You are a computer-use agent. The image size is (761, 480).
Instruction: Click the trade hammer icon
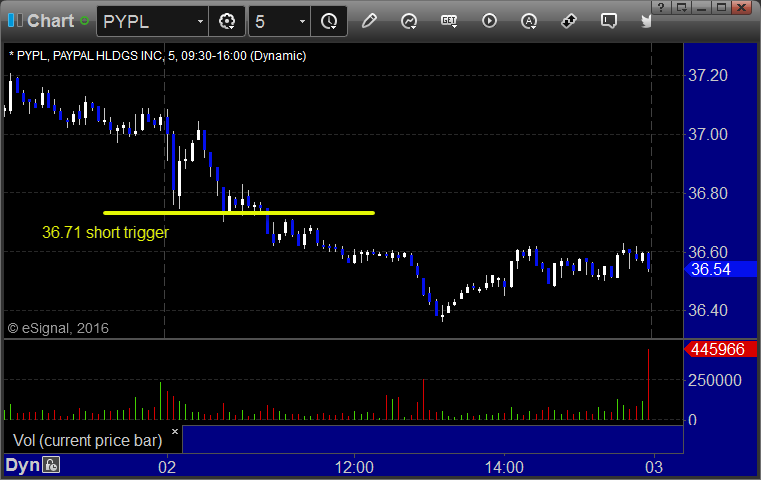pos(569,21)
